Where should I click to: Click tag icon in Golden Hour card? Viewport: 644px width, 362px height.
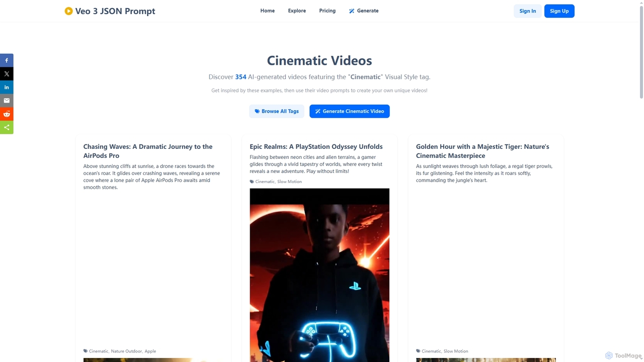click(x=418, y=351)
